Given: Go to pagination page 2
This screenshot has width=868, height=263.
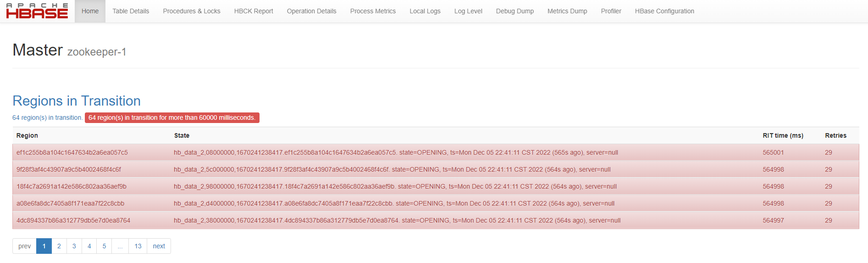Looking at the screenshot, I should point(59,246).
